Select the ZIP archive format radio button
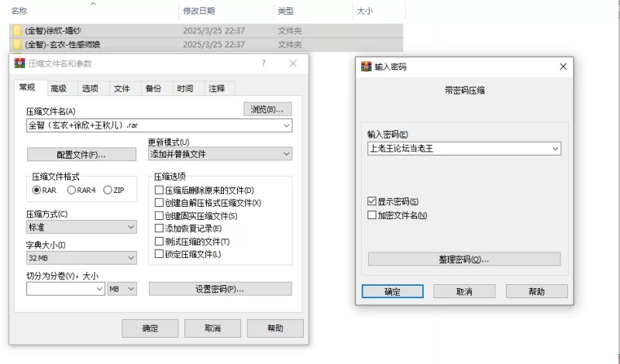This screenshot has height=364, width=620. (x=107, y=190)
